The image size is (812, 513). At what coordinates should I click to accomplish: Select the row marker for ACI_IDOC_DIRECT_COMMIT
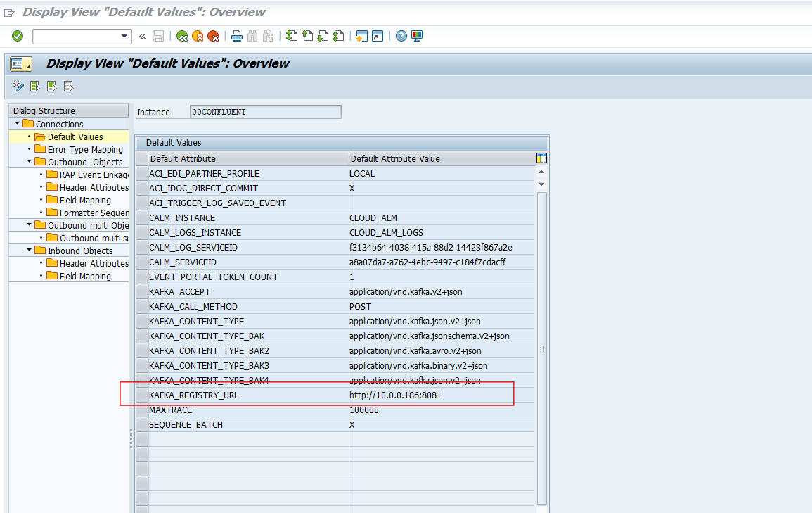tap(142, 188)
